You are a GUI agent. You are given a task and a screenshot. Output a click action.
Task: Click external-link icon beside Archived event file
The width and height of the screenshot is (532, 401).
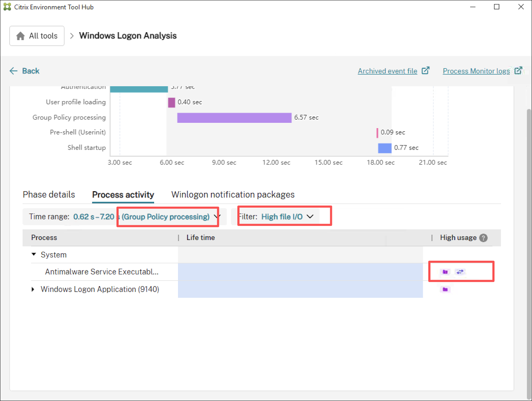click(x=425, y=71)
